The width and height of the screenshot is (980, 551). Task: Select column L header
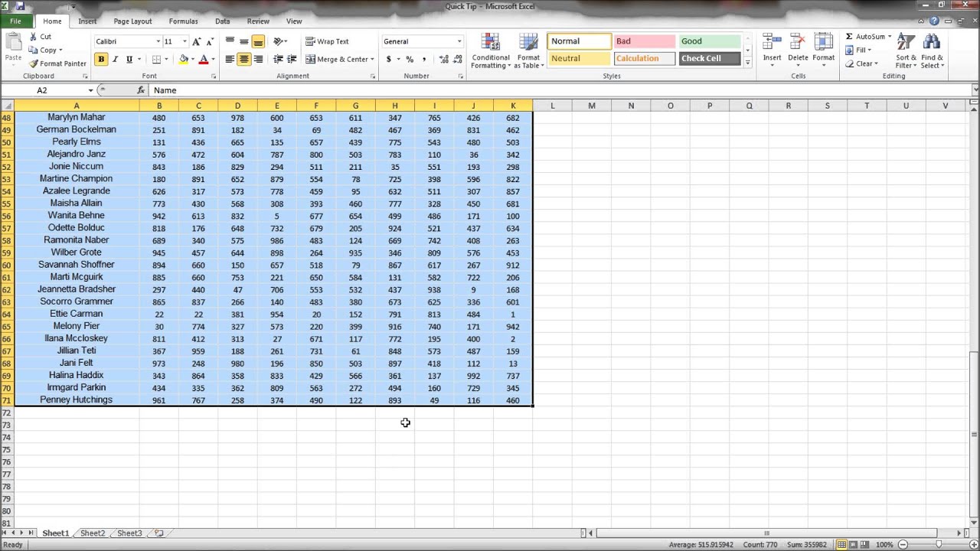click(x=552, y=106)
